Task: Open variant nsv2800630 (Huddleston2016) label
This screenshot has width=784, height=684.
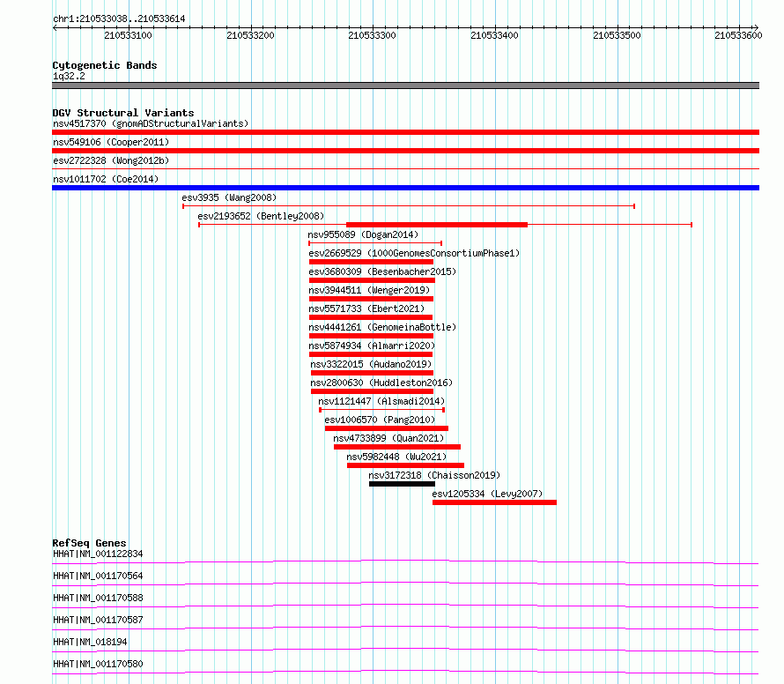Action: (x=381, y=383)
